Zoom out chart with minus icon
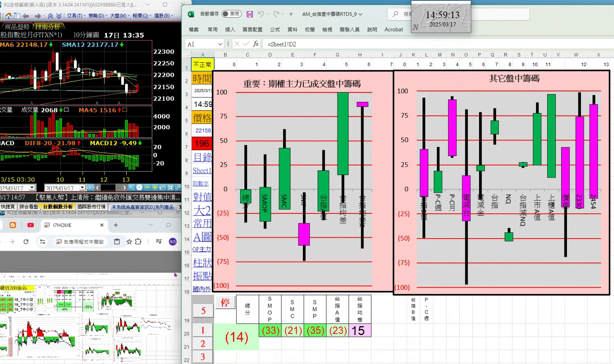Viewport: 614px width, 364px height. point(147,187)
